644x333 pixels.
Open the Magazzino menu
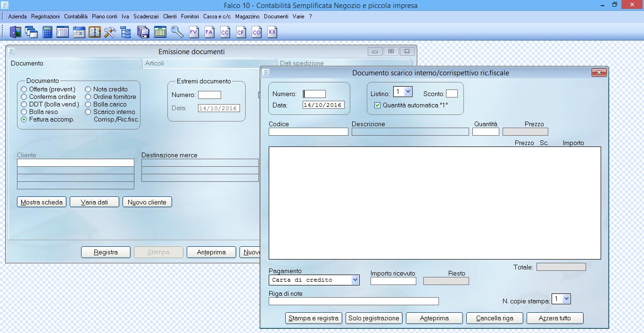(248, 16)
